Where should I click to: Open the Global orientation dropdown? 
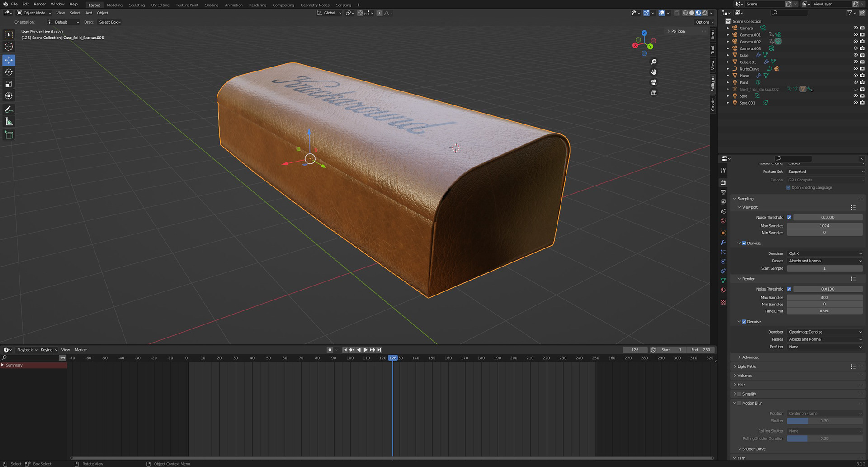[x=330, y=13]
